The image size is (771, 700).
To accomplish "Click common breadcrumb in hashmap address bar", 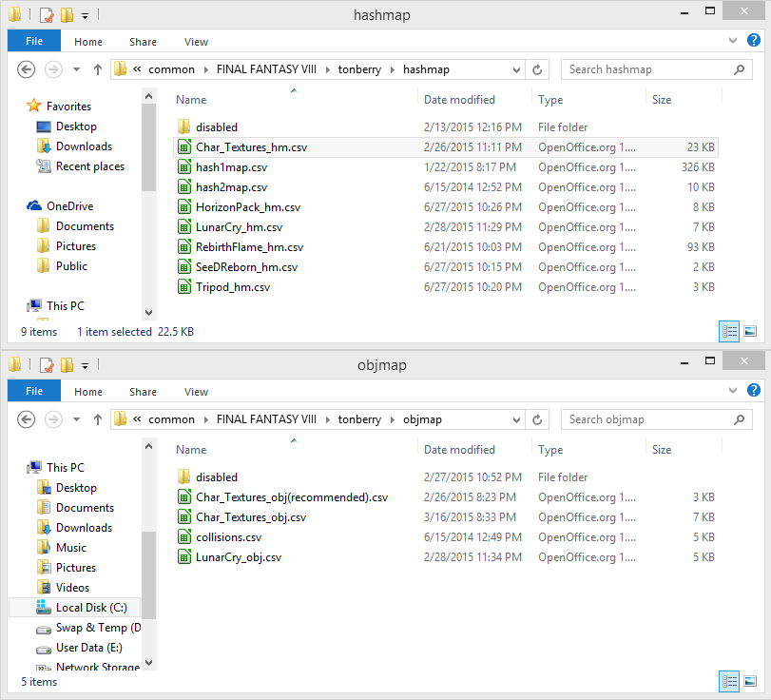I will point(172,69).
